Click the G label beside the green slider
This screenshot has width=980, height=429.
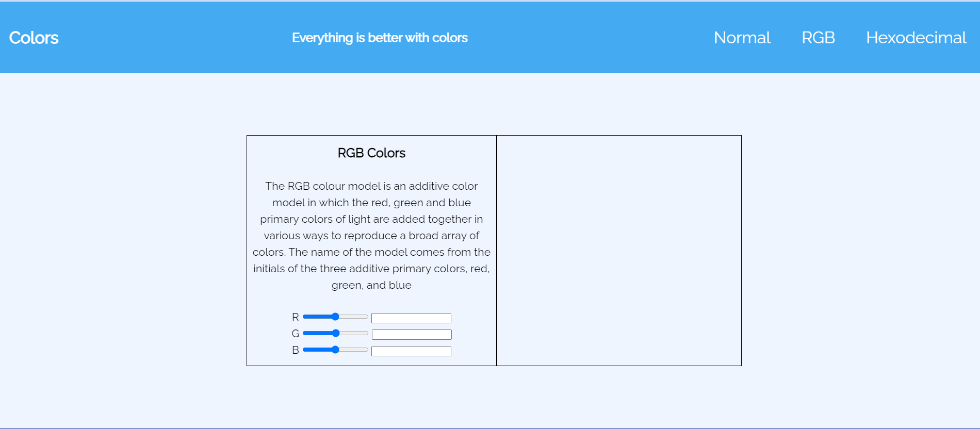[295, 334]
